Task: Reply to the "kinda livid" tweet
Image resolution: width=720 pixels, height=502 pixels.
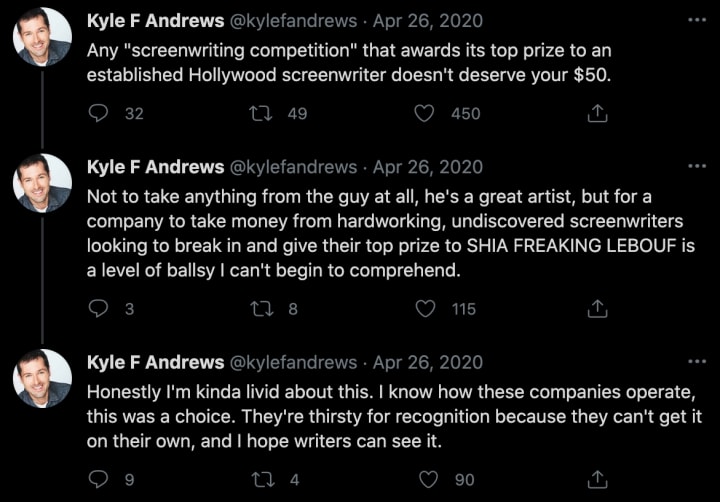Action: click(x=98, y=479)
